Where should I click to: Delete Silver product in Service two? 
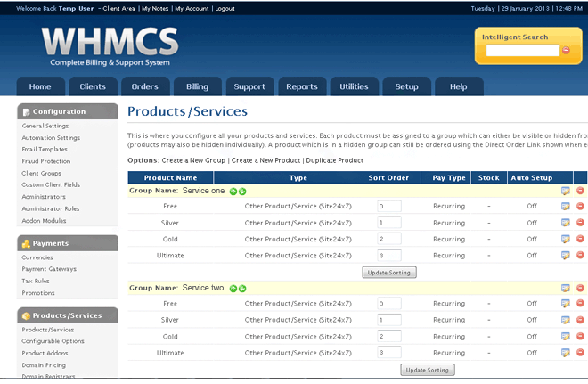coord(580,320)
